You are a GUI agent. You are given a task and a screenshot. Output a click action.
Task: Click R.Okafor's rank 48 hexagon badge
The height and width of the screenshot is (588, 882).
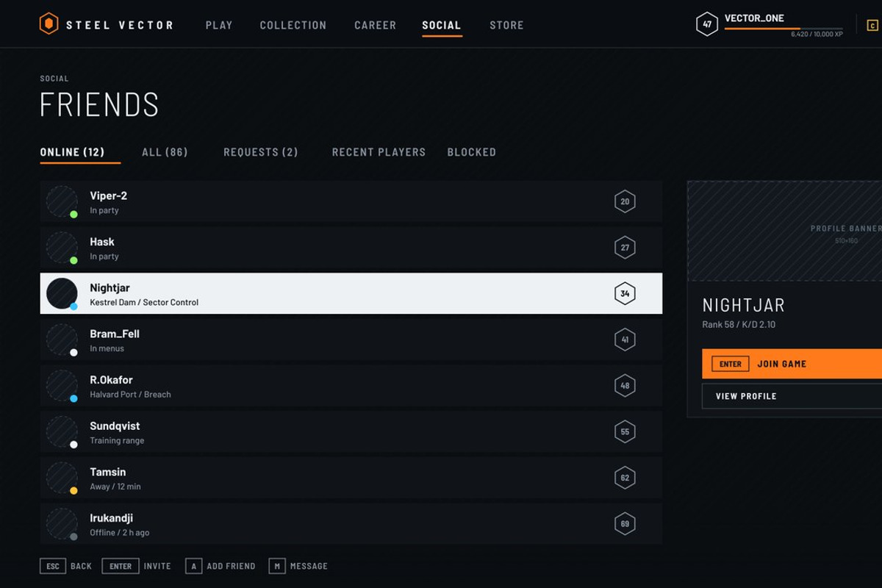[625, 386]
